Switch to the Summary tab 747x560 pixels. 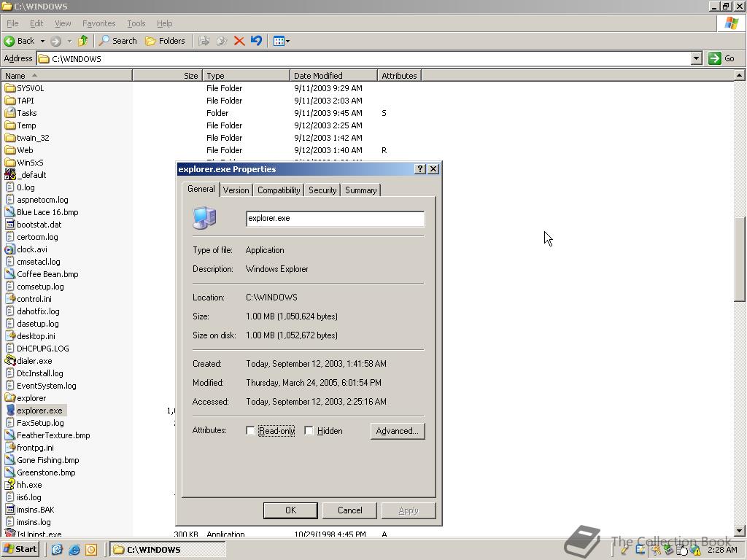(360, 190)
